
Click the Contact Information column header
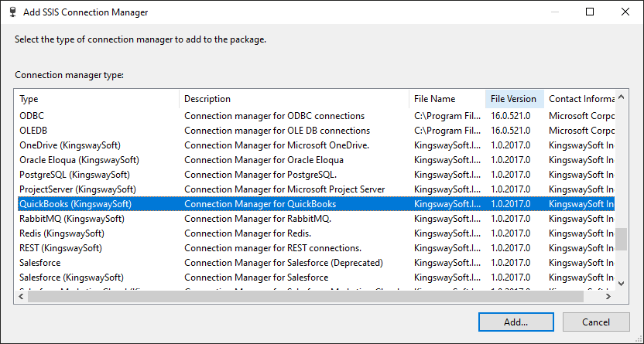(x=580, y=99)
